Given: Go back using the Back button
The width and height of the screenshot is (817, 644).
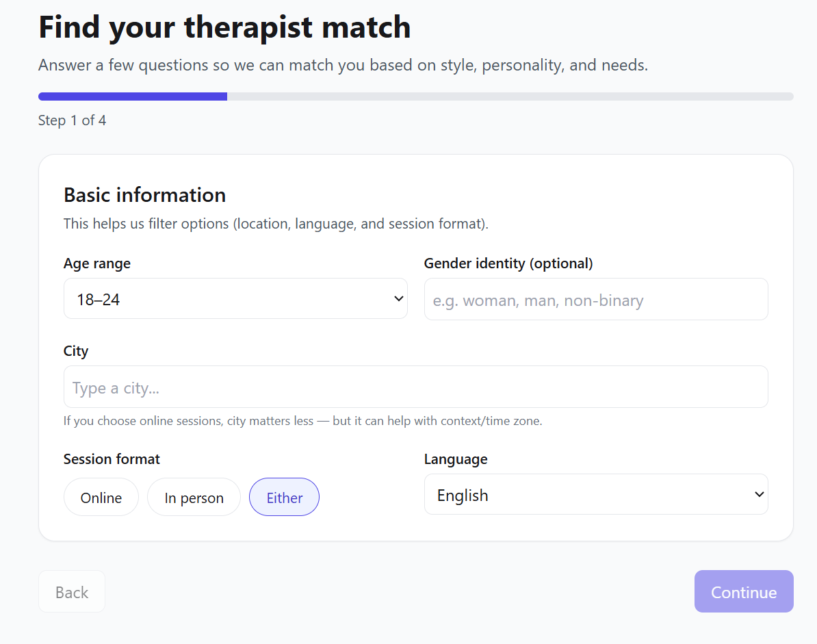Looking at the screenshot, I should coord(72,591).
